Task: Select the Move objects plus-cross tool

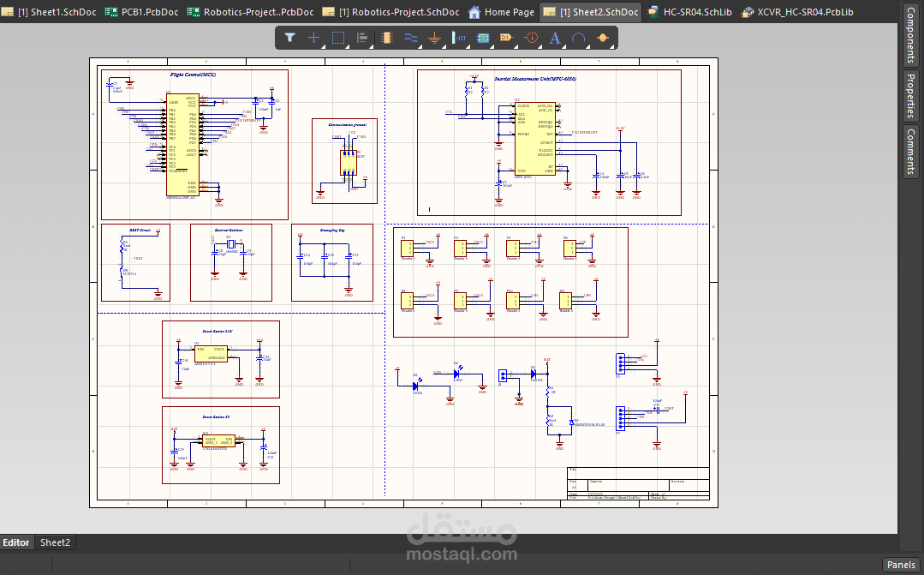Action: click(313, 38)
